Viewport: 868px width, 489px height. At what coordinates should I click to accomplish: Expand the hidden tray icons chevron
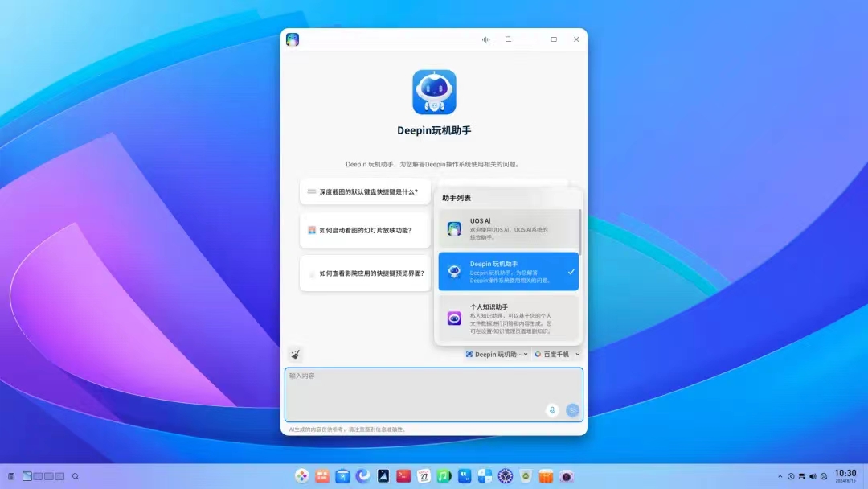tap(780, 476)
